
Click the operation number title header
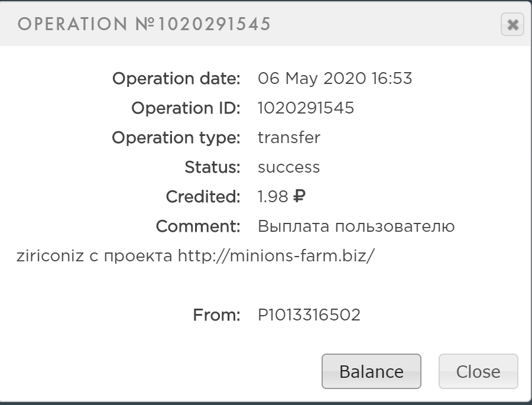pos(144,24)
